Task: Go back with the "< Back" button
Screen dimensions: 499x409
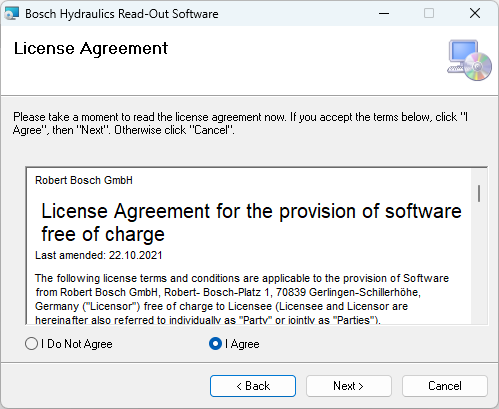Action: coord(253,386)
